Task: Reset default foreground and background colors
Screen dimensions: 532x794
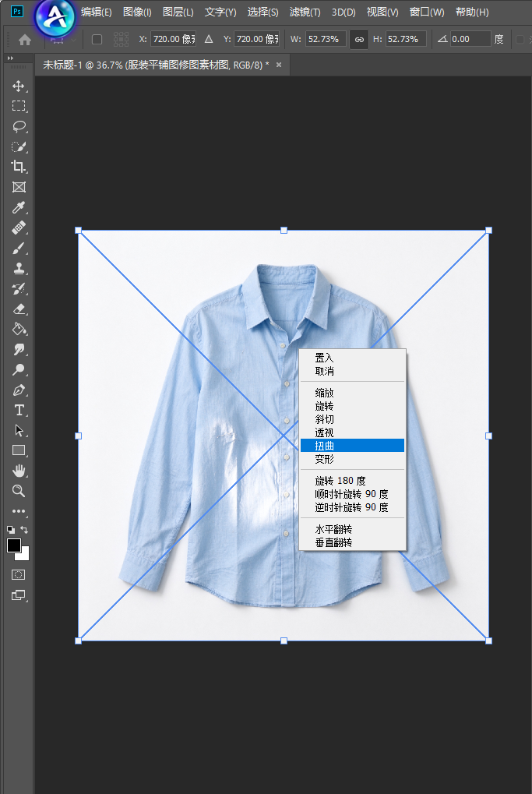Action: click(x=11, y=530)
